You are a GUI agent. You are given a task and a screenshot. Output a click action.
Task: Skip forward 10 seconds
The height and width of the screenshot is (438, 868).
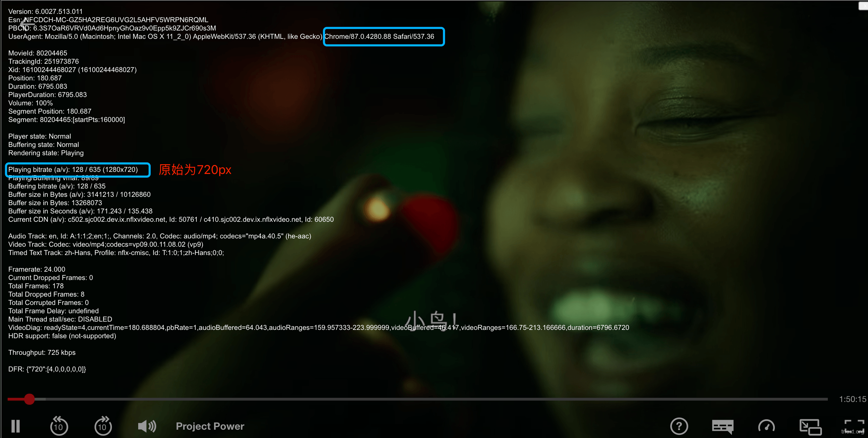tap(103, 426)
